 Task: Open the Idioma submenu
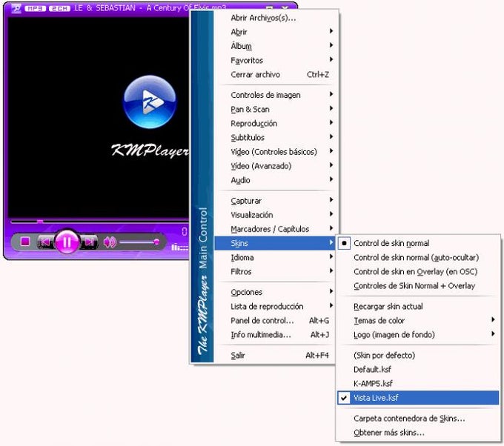point(276,257)
